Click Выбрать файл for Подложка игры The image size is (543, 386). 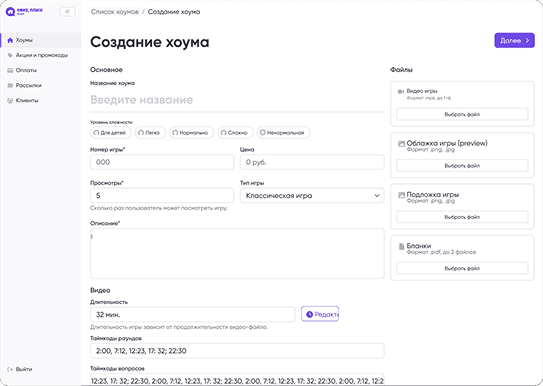pos(462,217)
